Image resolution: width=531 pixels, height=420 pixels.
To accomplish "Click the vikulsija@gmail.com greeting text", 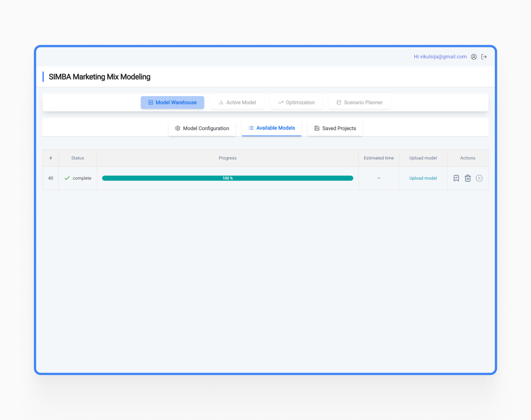I will [x=440, y=57].
